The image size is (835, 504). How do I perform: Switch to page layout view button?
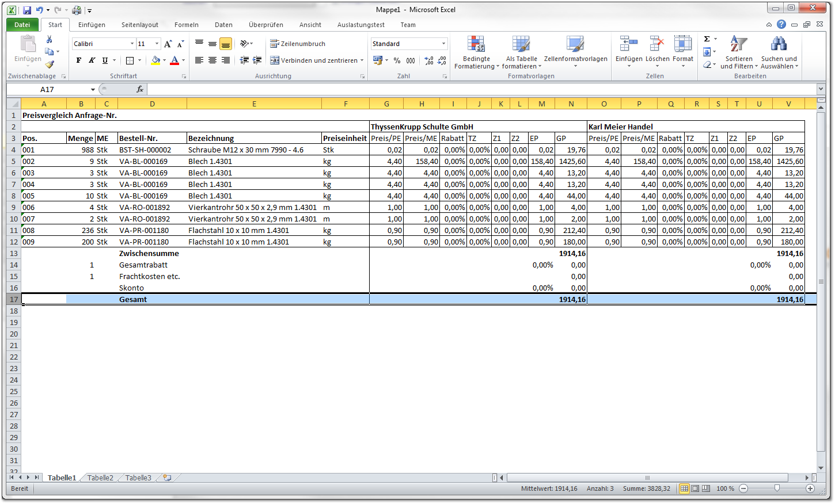tap(695, 488)
